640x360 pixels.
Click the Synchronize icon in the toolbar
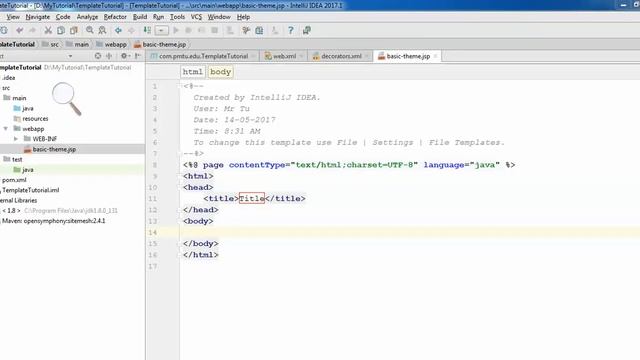tap(4, 31)
